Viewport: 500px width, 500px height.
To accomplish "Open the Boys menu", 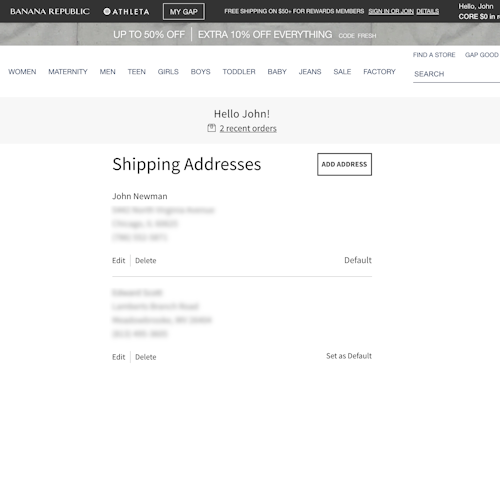I will (201, 72).
